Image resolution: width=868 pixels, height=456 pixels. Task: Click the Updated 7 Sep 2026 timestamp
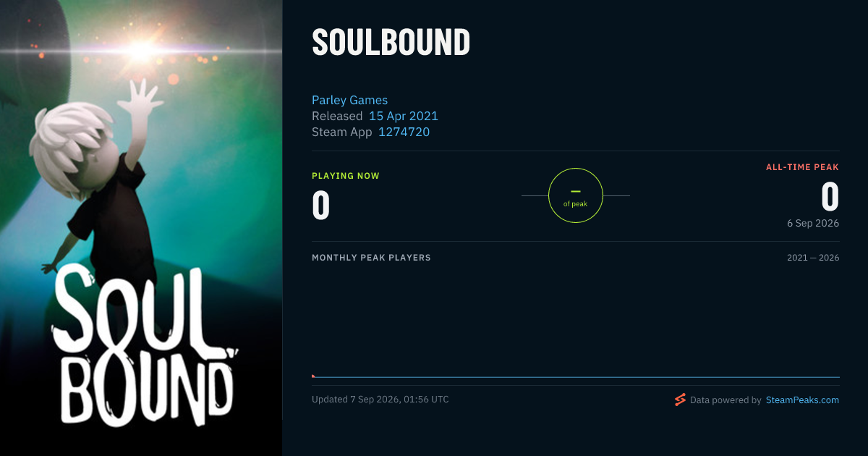click(380, 400)
